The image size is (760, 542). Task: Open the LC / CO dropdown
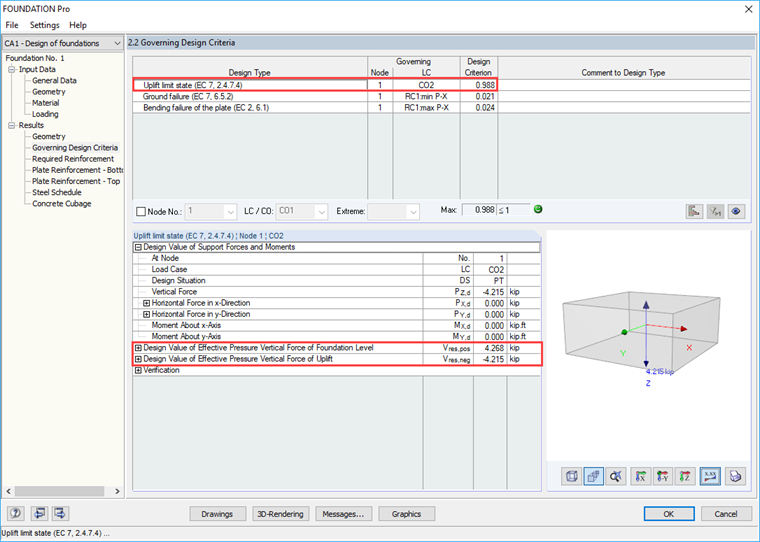click(x=321, y=212)
